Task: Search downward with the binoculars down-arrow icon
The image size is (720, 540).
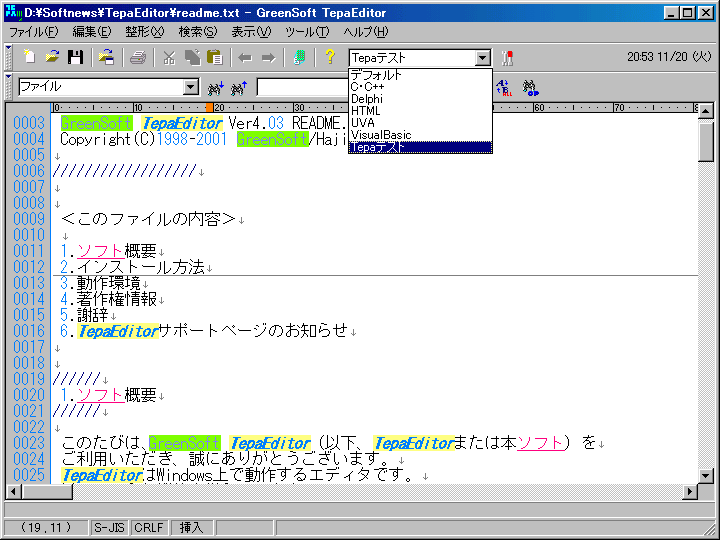Action: (216, 87)
